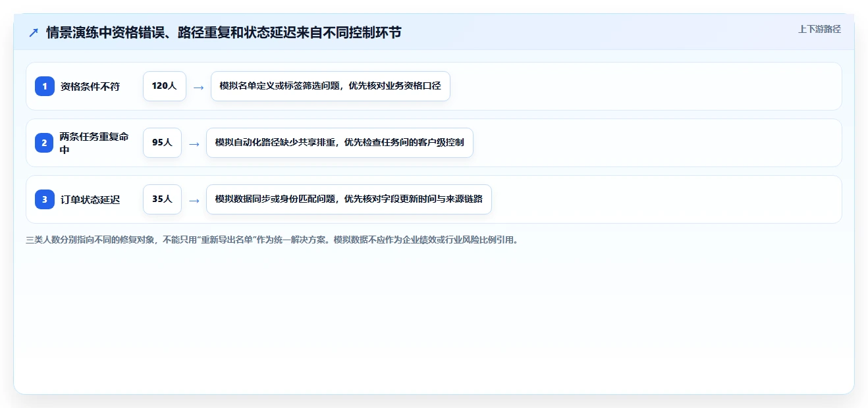Click the 120人 count chip

(x=165, y=86)
